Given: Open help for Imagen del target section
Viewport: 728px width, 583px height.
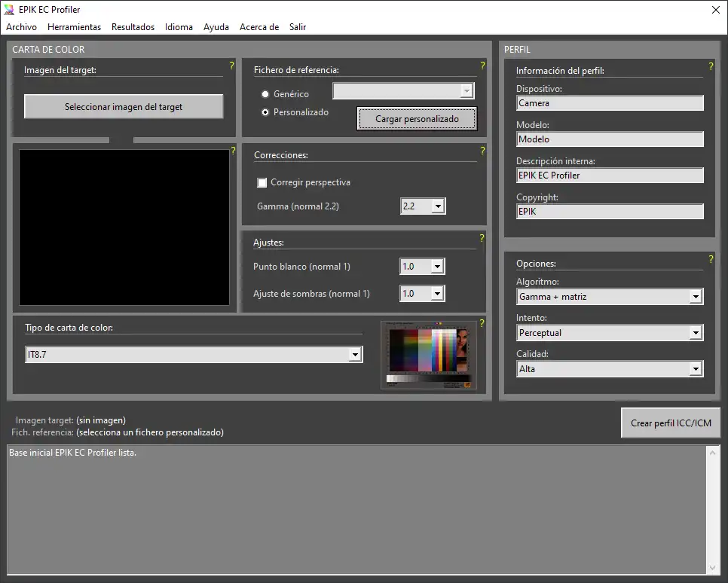Looking at the screenshot, I should [231, 66].
